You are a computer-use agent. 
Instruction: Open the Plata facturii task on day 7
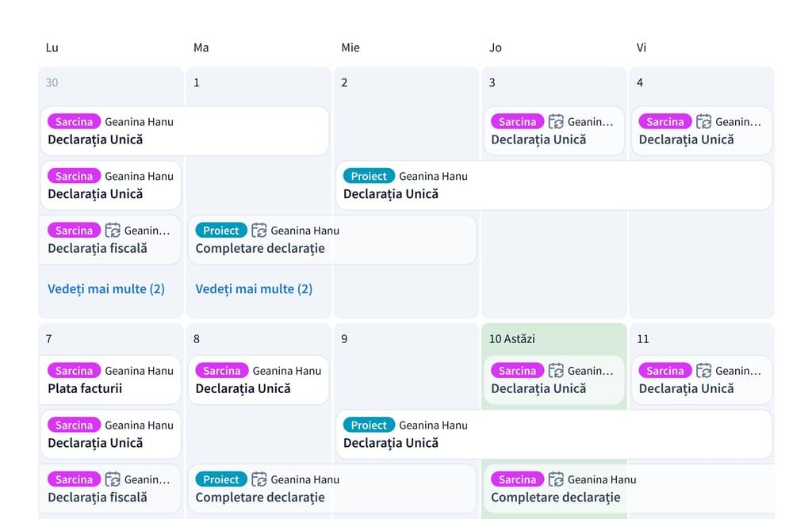85,389
